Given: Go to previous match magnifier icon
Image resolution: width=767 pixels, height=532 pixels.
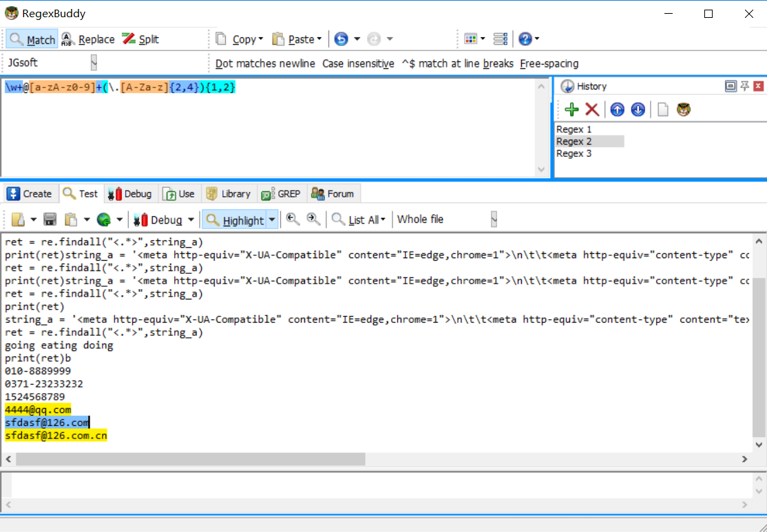Looking at the screenshot, I should click(293, 219).
